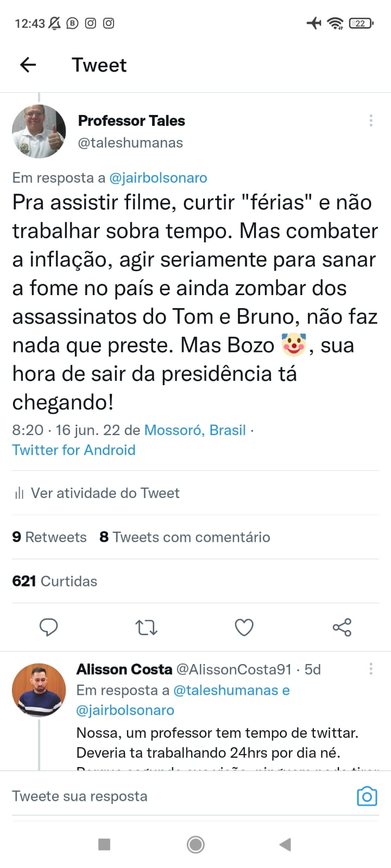
Task: Tap the retweet arrows icon
Action: point(146,628)
